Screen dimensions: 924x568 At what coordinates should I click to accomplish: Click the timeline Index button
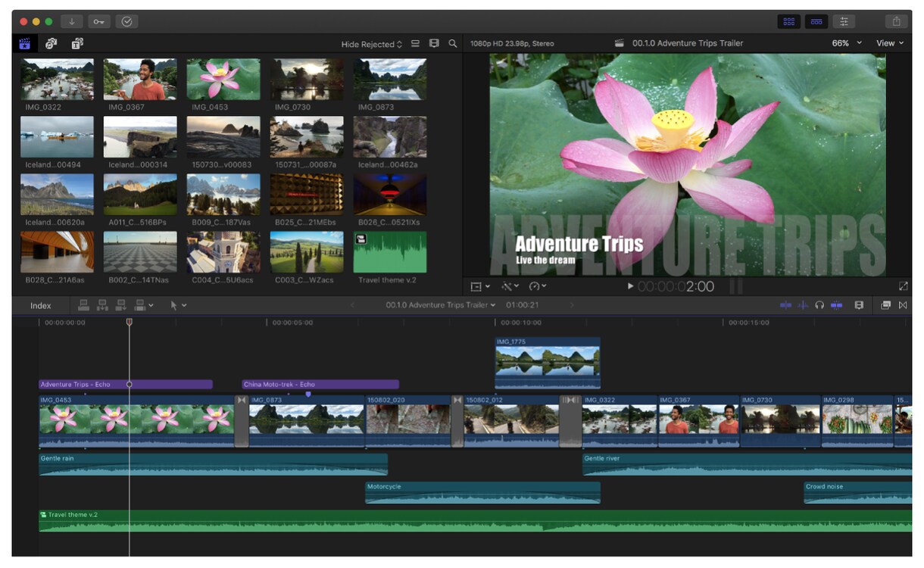(41, 306)
